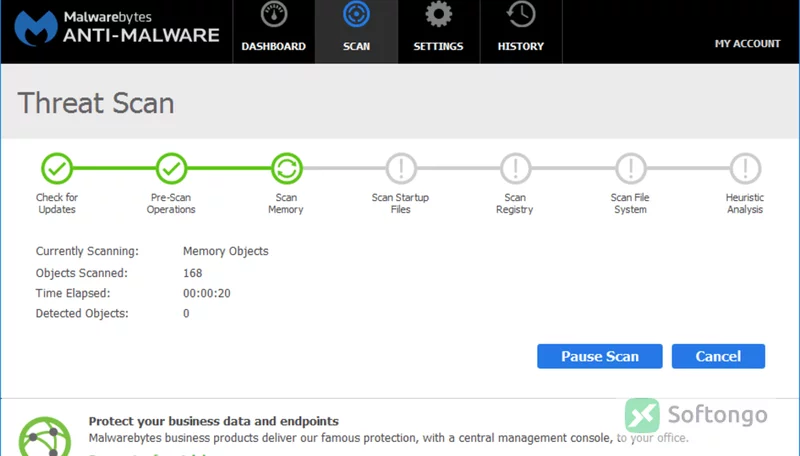The width and height of the screenshot is (800, 456).
Task: Click the 'Time Elapsed:' label
Action: tap(73, 293)
